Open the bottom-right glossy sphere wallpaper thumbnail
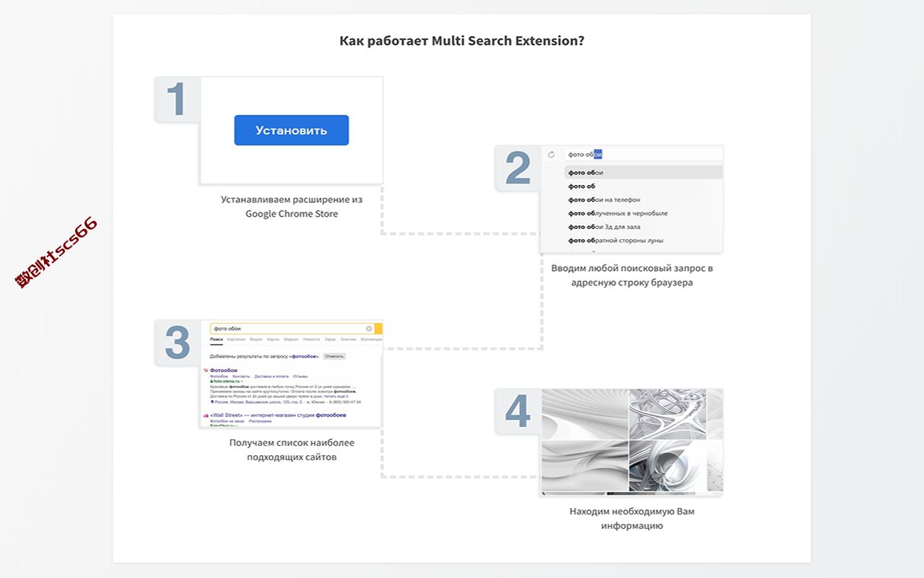924x578 pixels. coord(668,466)
